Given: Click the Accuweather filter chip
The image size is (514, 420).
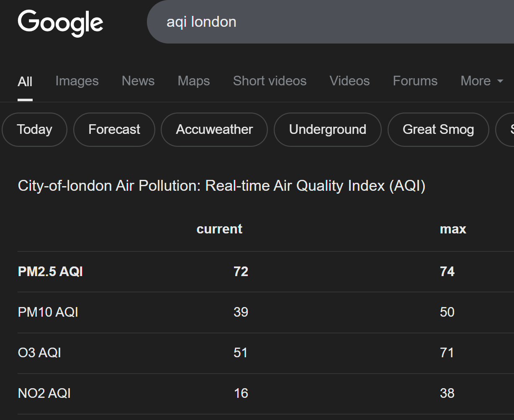Looking at the screenshot, I should 214,130.
